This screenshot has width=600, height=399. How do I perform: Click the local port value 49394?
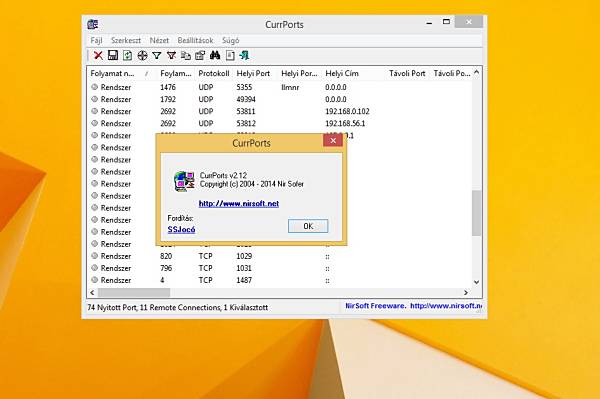(246, 99)
